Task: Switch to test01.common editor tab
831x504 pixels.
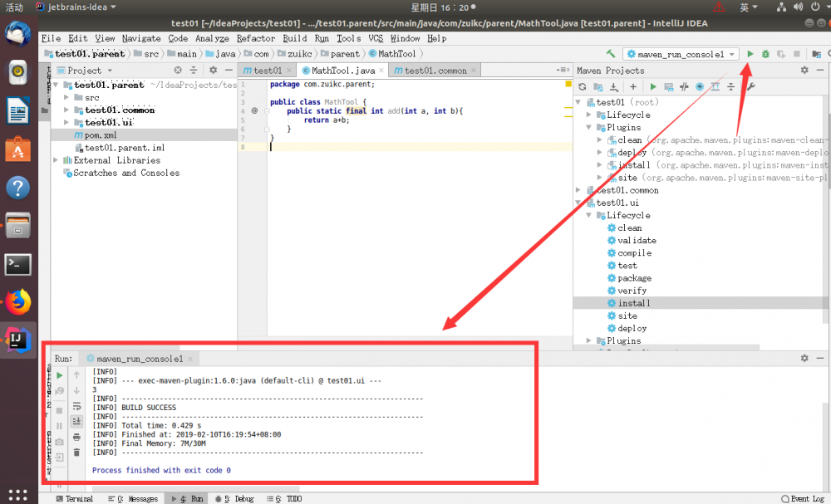Action: pos(435,71)
